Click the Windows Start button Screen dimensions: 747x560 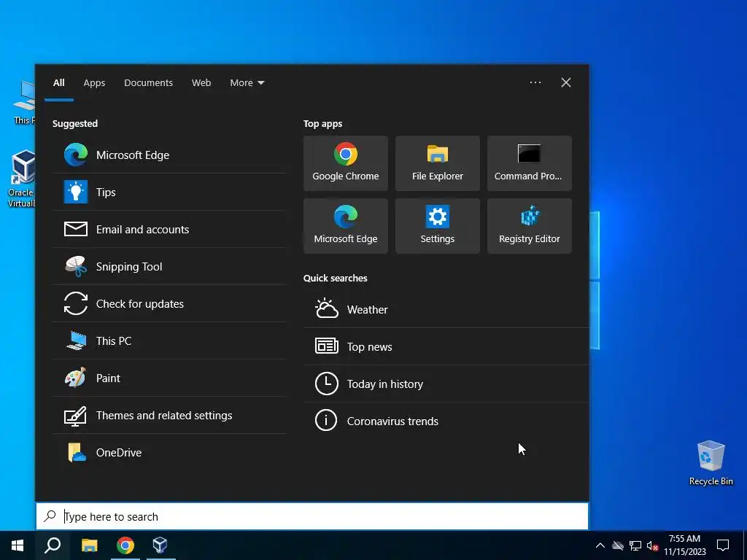pos(18,545)
